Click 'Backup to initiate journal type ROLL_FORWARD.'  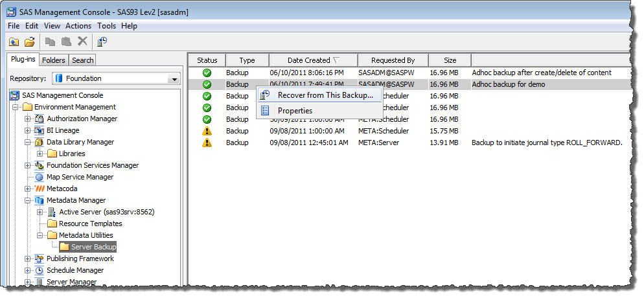[x=547, y=143]
